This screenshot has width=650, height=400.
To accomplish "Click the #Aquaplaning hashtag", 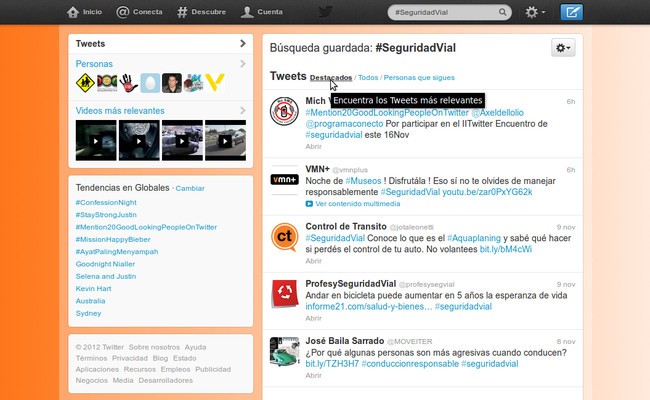I will pyautogui.click(x=474, y=238).
